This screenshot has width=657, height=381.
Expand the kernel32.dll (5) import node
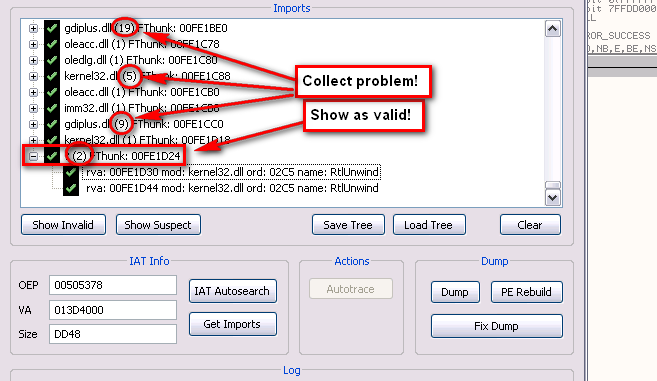33,76
